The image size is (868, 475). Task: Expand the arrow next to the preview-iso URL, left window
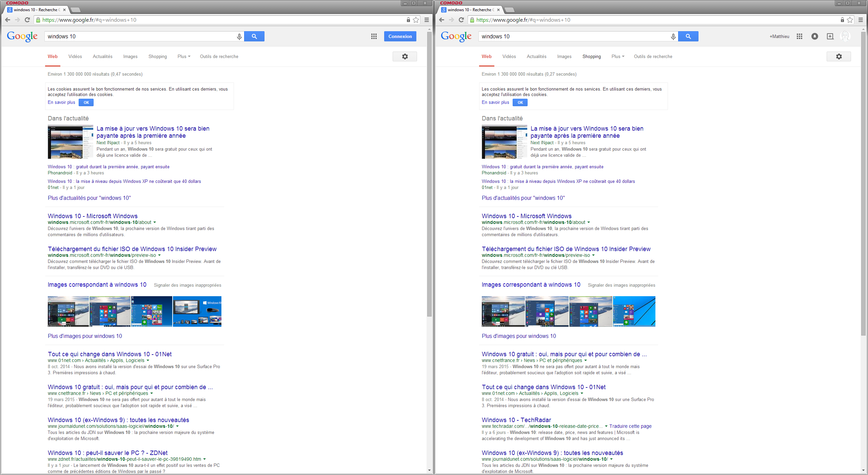pos(159,255)
